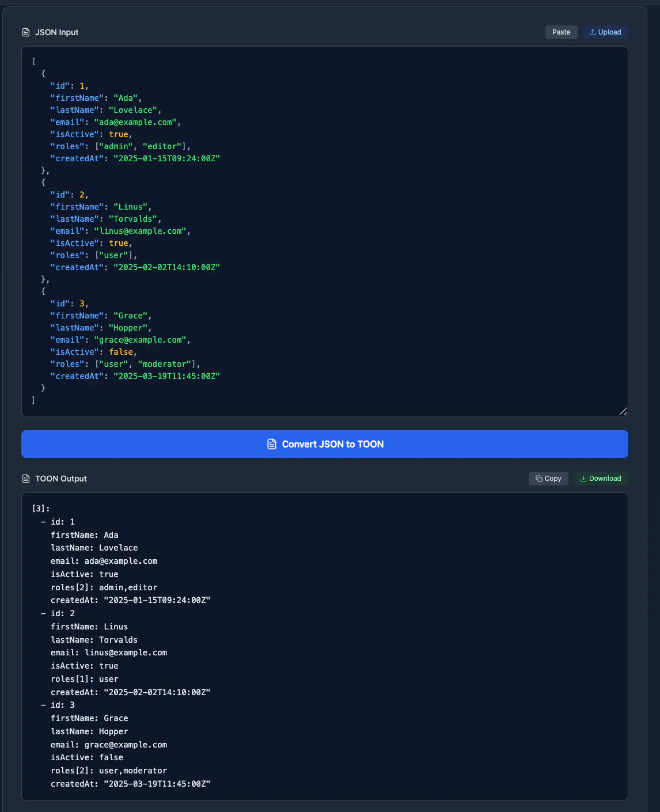Image resolution: width=660 pixels, height=812 pixels.
Task: Click "grace@example.com" in JSON input
Action: 140,340
